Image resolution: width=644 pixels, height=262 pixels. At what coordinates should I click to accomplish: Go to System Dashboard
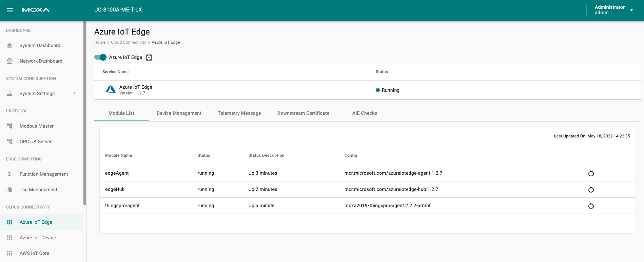[x=40, y=45]
